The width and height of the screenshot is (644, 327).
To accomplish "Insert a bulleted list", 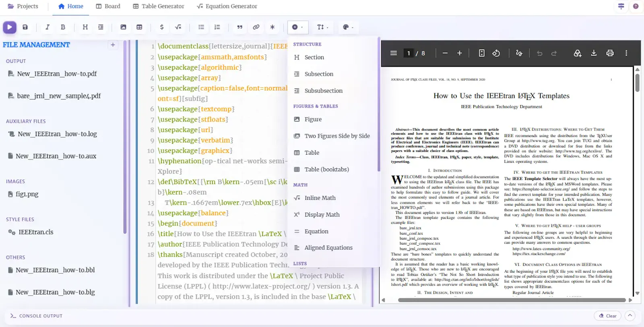I will [x=201, y=27].
